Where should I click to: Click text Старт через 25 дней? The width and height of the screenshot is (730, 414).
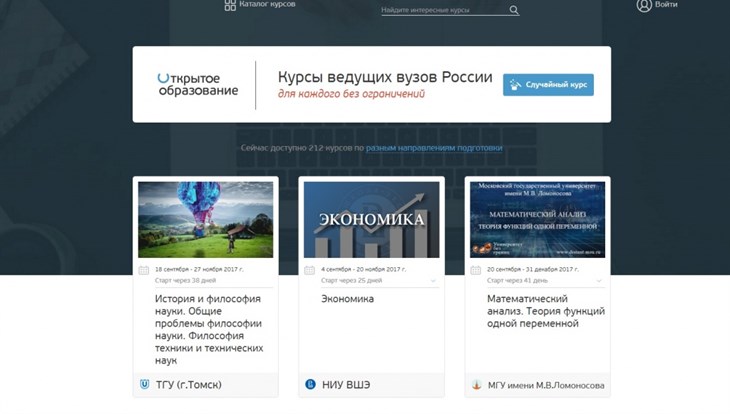point(351,280)
